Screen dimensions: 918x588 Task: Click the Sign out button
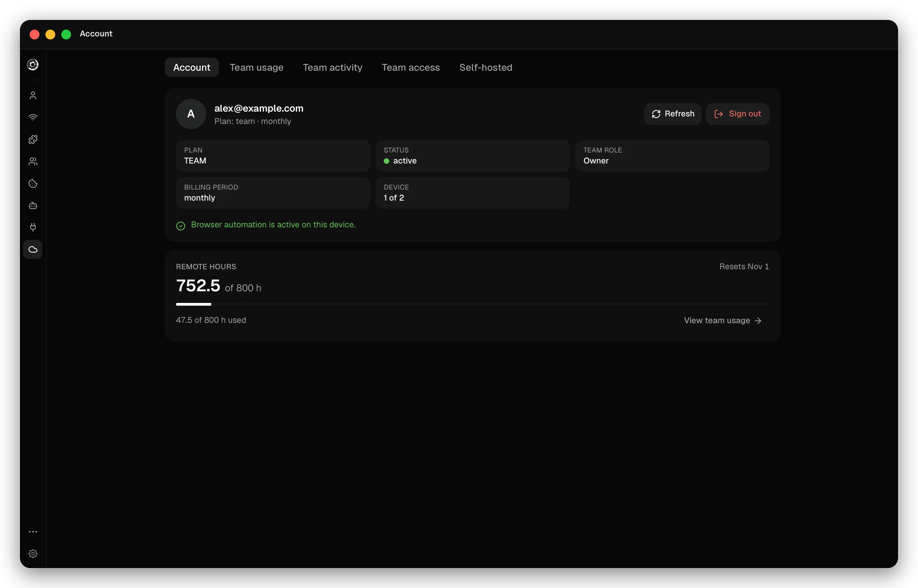pos(737,114)
